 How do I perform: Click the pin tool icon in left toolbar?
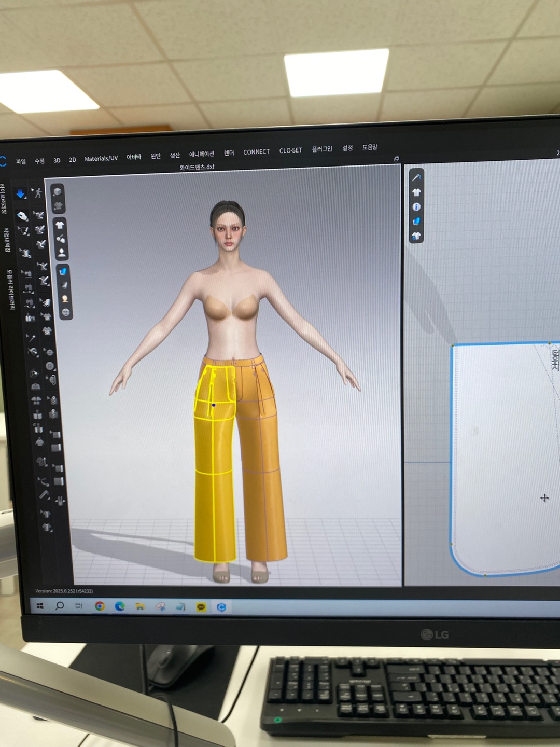[31, 338]
